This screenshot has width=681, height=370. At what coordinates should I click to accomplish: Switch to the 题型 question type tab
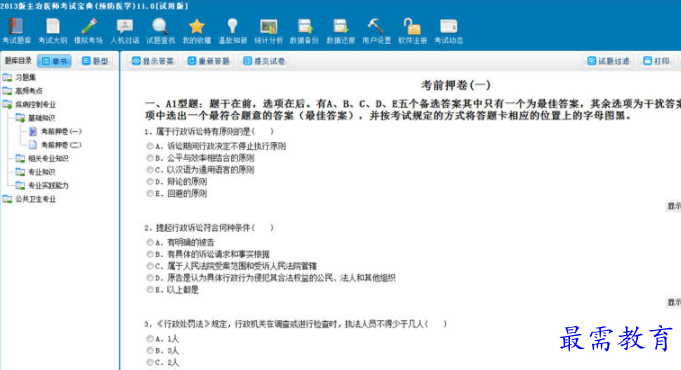coord(95,61)
